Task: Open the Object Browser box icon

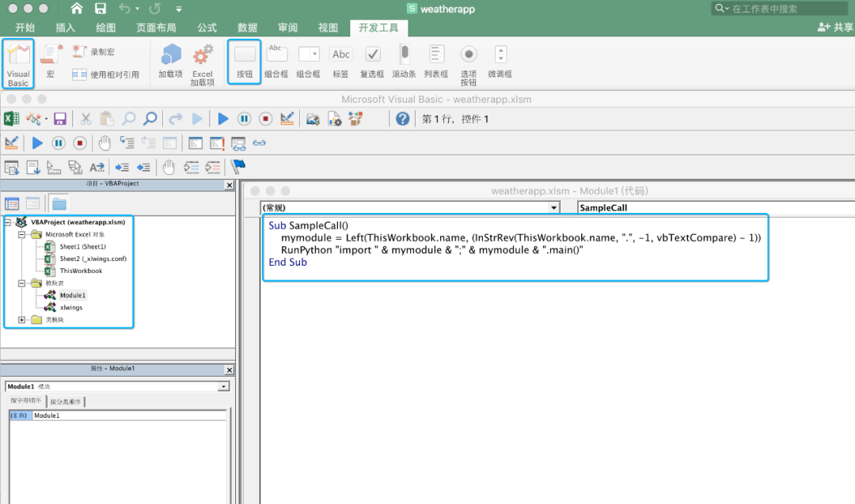Action: (x=355, y=119)
